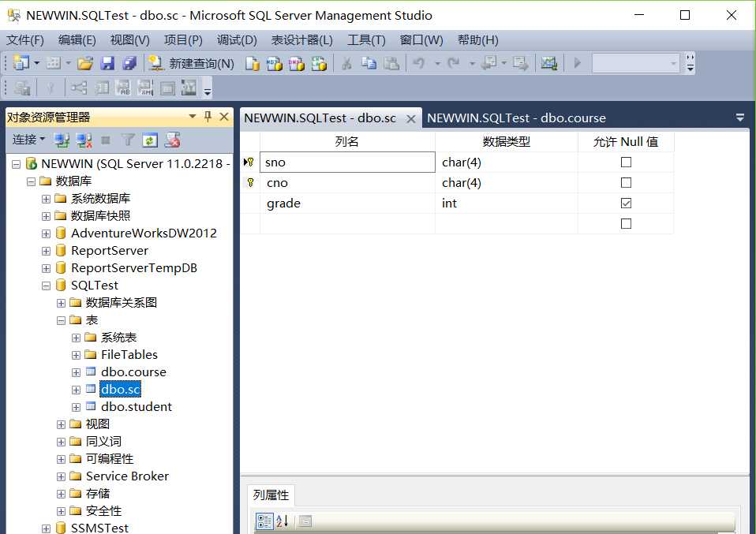Expand the 视图 folder
The image size is (756, 534).
click(x=61, y=424)
